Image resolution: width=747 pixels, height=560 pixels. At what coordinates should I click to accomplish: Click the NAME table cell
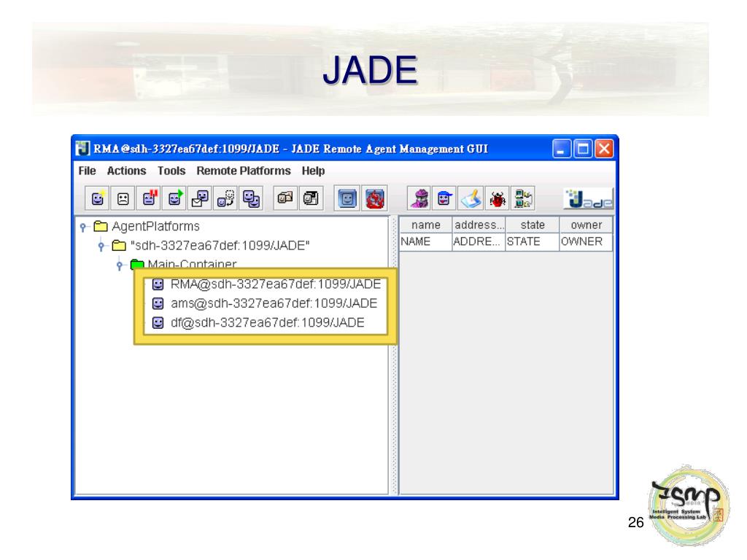[x=426, y=241]
